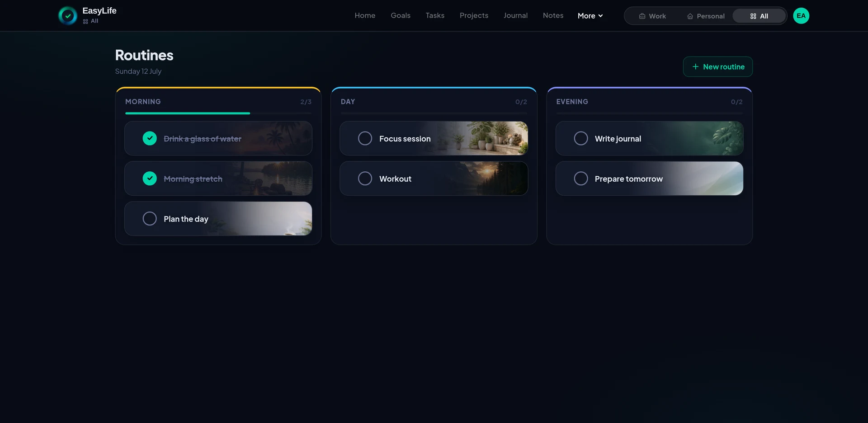This screenshot has height=423, width=868.
Task: Click the grid icon in All filter
Action: pos(753,16)
